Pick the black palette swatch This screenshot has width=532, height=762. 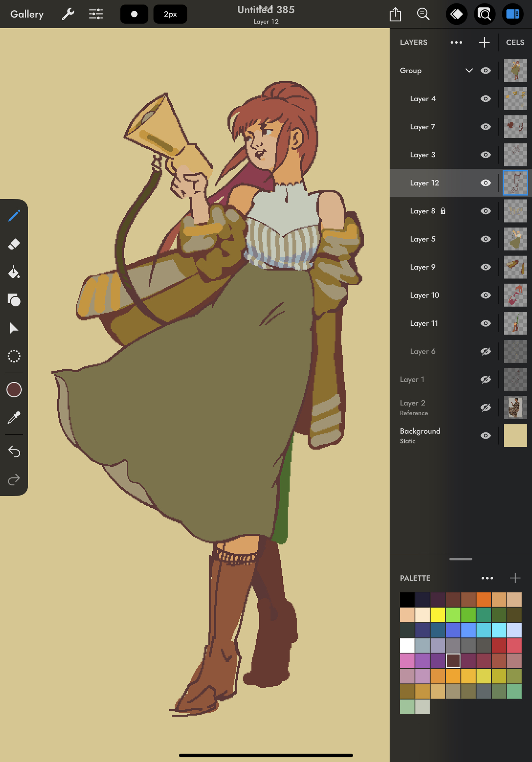[x=407, y=599]
